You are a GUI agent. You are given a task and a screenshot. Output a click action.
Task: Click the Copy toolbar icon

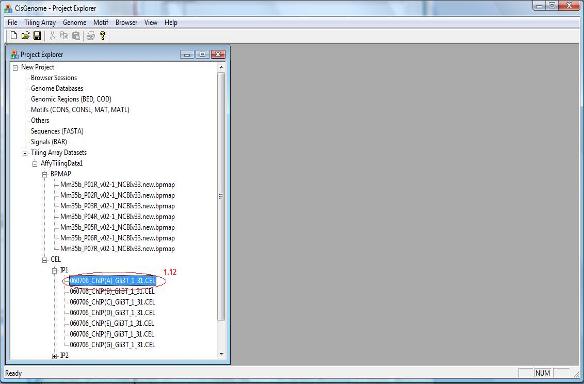click(64, 36)
